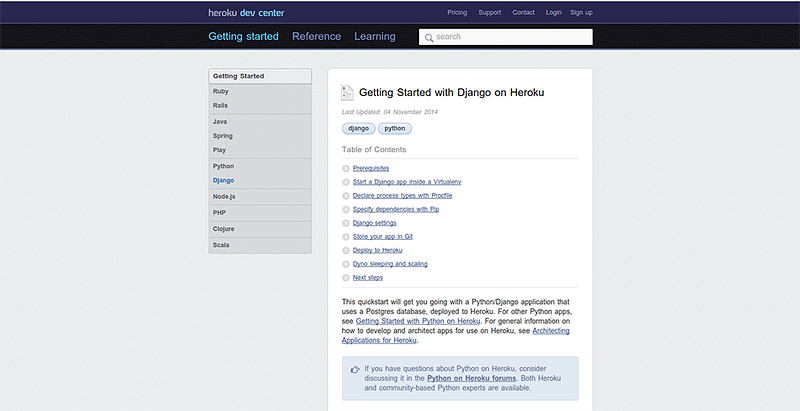Jump to Start a Django app inside a Virtualenv
Image resolution: width=800 pixels, height=411 pixels.
[407, 182]
